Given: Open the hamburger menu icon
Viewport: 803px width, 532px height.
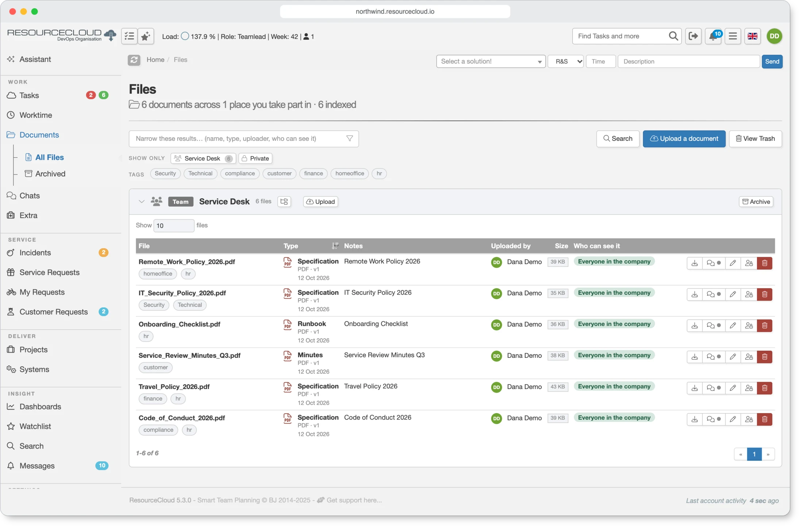Looking at the screenshot, I should tap(733, 36).
